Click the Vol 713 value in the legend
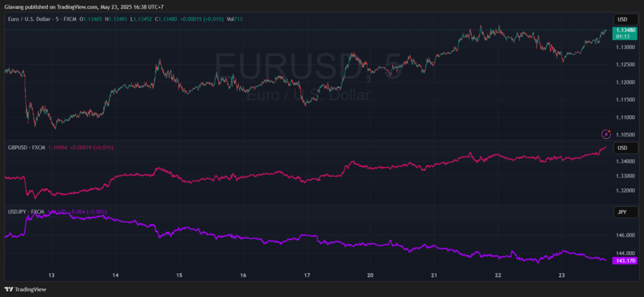644x297 pixels. [x=235, y=20]
